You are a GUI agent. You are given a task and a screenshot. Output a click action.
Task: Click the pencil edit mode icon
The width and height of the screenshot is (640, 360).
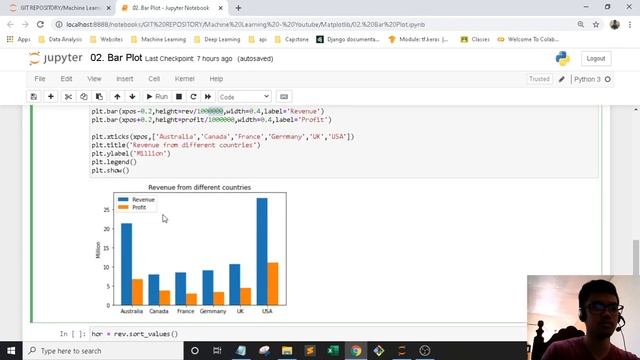coord(562,79)
